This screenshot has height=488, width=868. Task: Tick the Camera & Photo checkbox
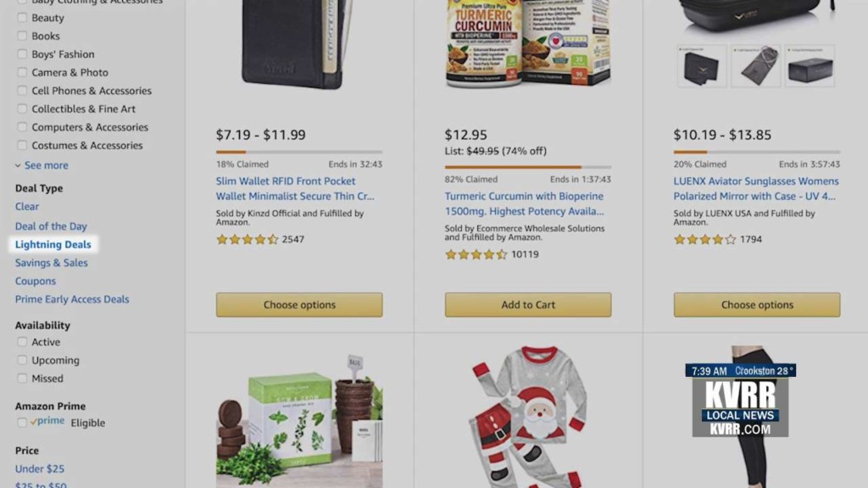[x=22, y=73]
